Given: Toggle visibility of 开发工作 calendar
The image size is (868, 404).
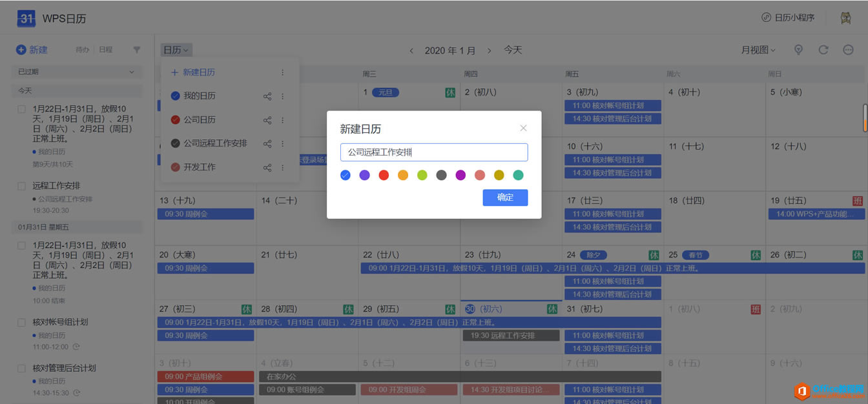Looking at the screenshot, I should coord(175,167).
